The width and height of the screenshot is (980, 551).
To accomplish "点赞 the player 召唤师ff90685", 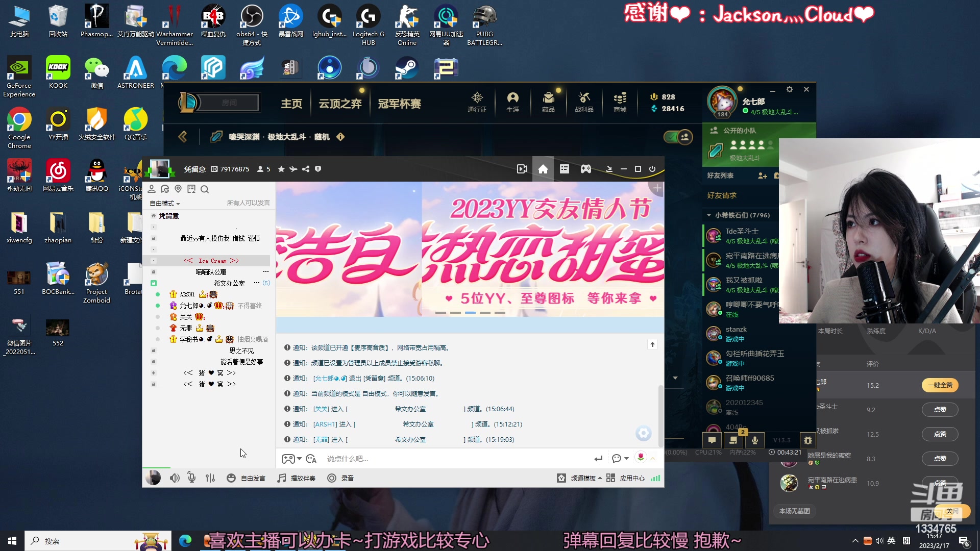I will click(x=941, y=410).
